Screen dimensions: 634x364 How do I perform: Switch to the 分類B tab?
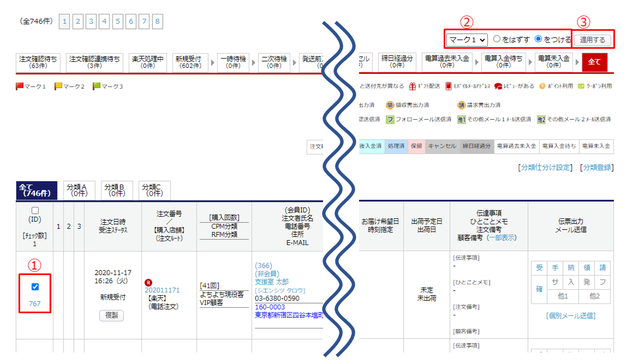pos(117,190)
